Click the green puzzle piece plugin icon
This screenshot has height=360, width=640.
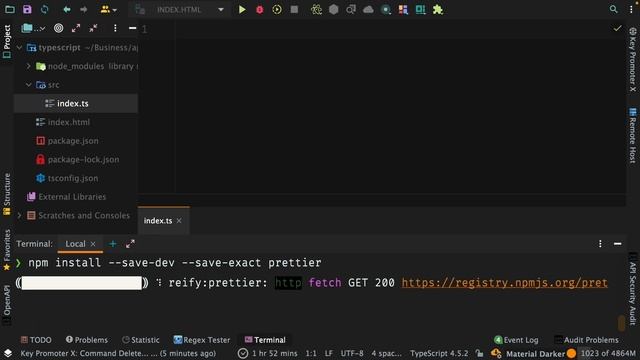438,9
